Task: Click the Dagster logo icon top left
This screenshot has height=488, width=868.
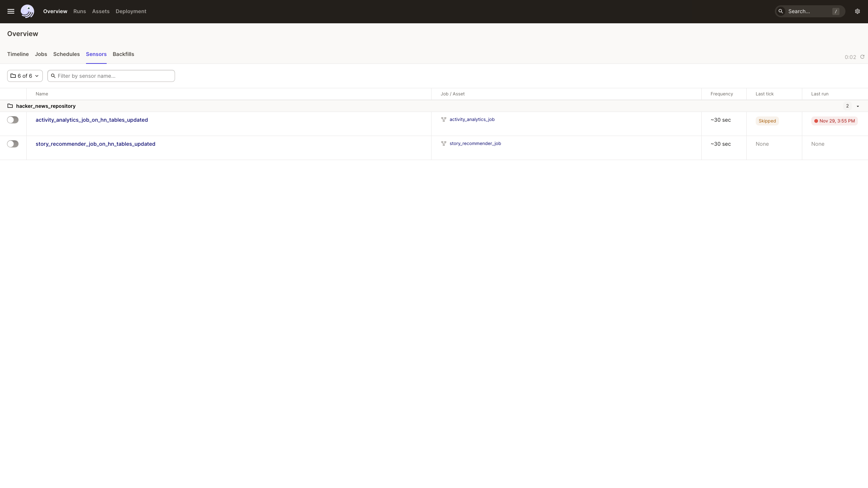Action: pos(27,11)
